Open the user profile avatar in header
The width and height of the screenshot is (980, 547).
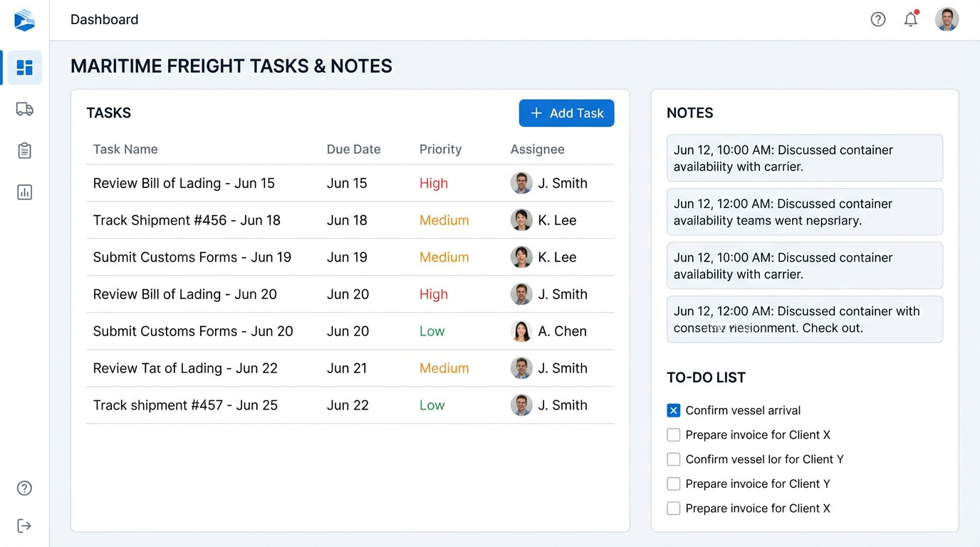947,20
